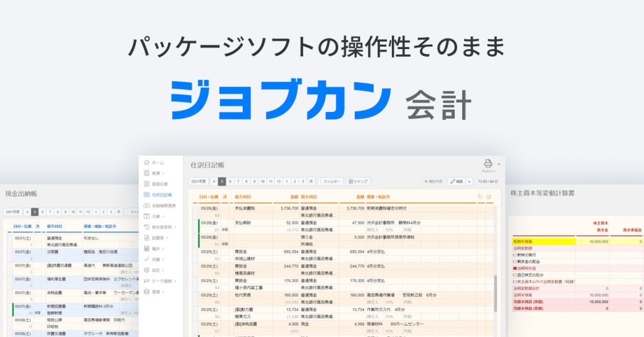Click the 引き出し entry in 現金出納帳

coord(91,238)
